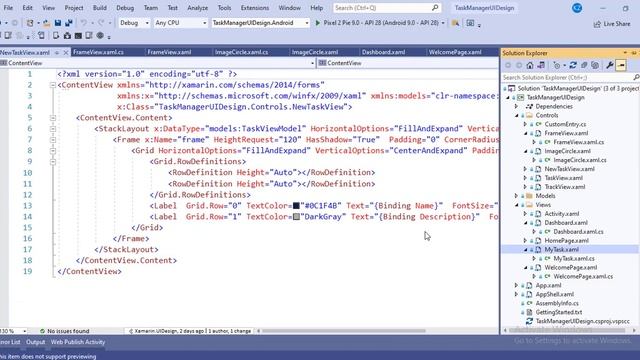Click the #0C1F4B color swatch on line 13
The height and width of the screenshot is (360, 640).
point(296,206)
